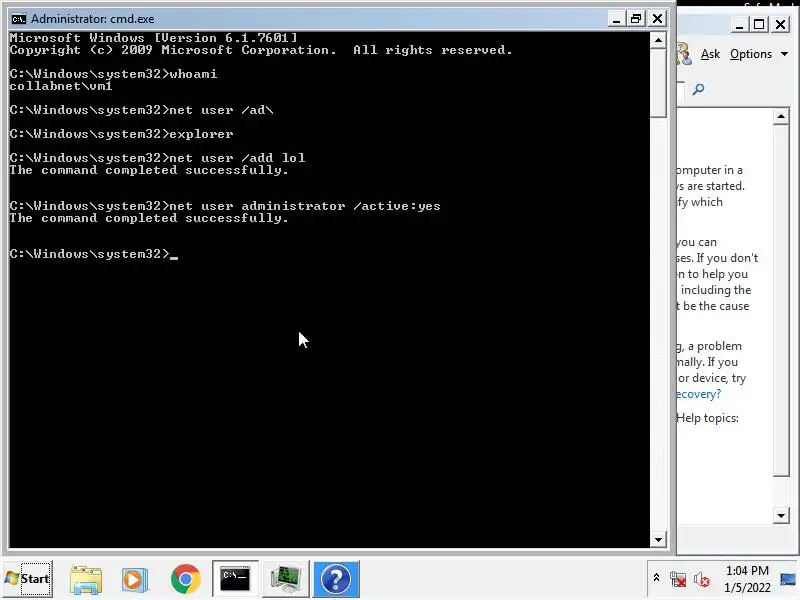Click the cmd.exe window title text

point(92,19)
